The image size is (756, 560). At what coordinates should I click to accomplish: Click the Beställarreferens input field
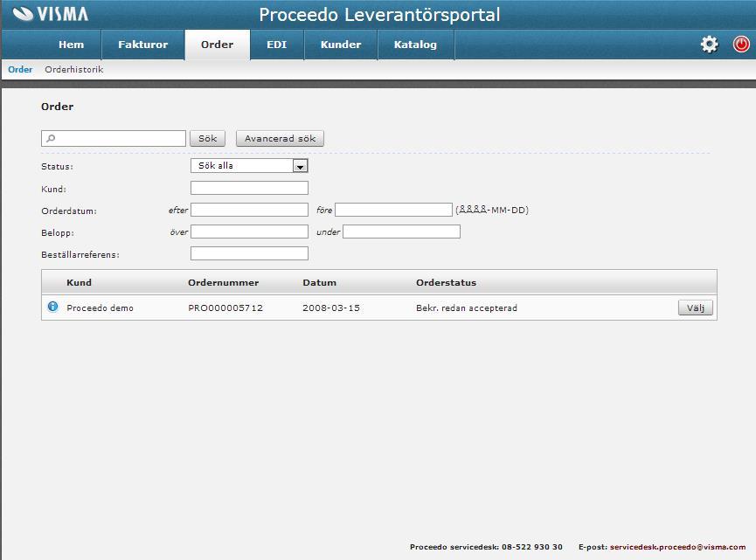click(249, 253)
